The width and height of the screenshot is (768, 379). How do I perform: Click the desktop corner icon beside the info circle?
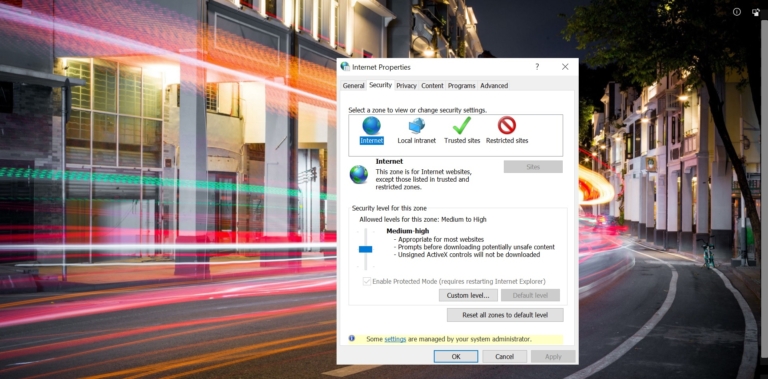[756, 12]
